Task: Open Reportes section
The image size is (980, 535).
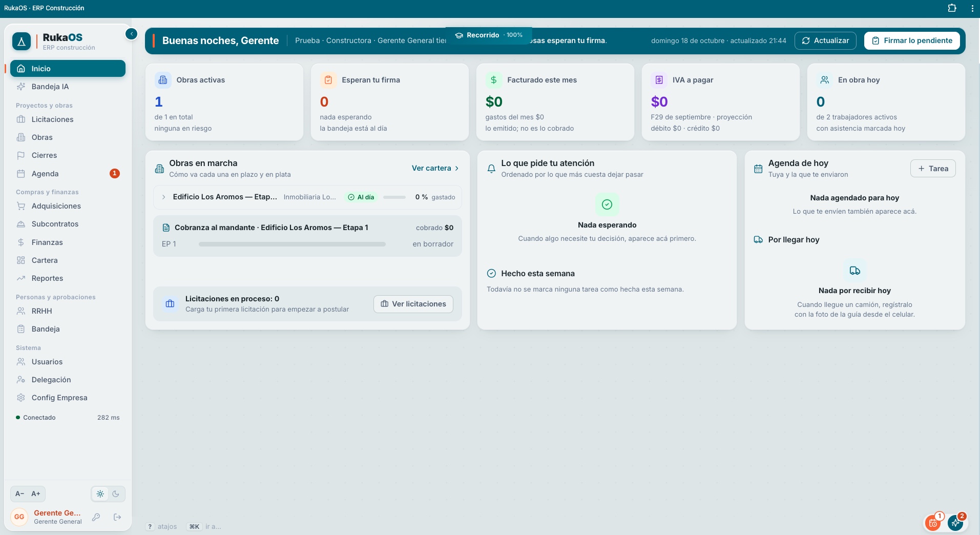Action: [x=68, y=278]
